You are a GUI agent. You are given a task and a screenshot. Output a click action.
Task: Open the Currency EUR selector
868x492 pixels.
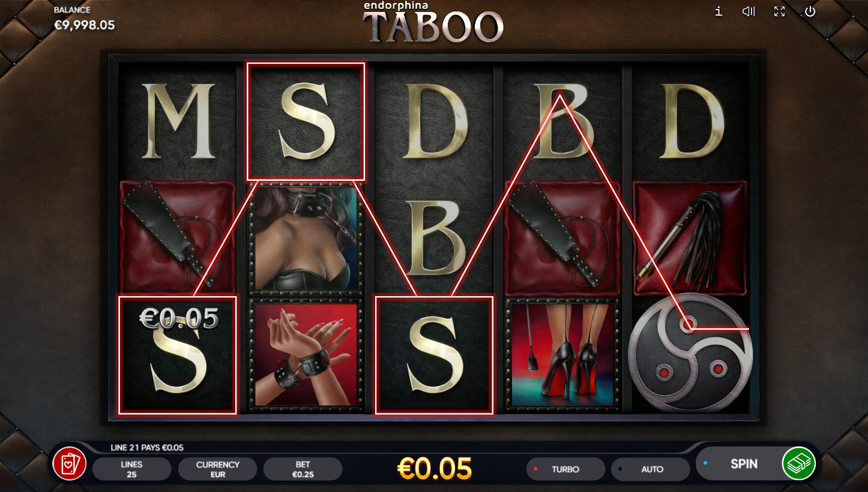[217, 469]
